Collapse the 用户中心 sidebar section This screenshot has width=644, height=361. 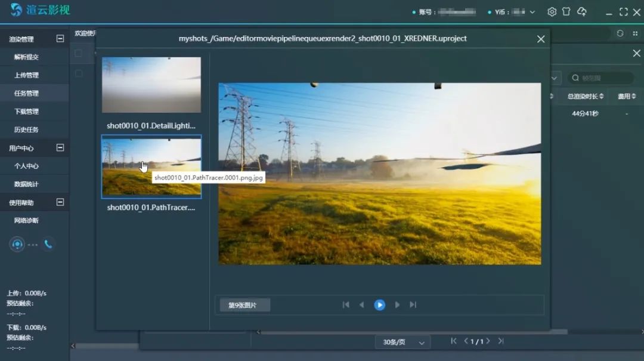pos(60,147)
